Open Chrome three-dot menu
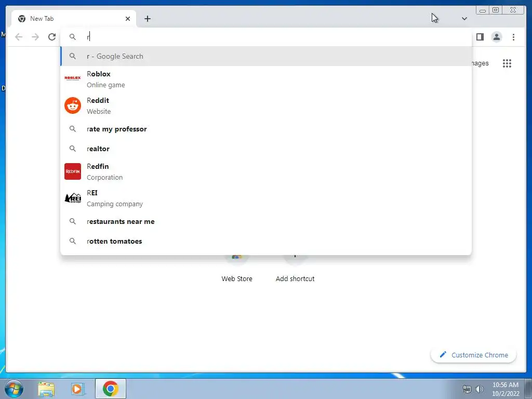Image resolution: width=532 pixels, height=399 pixels. pyautogui.click(x=513, y=37)
